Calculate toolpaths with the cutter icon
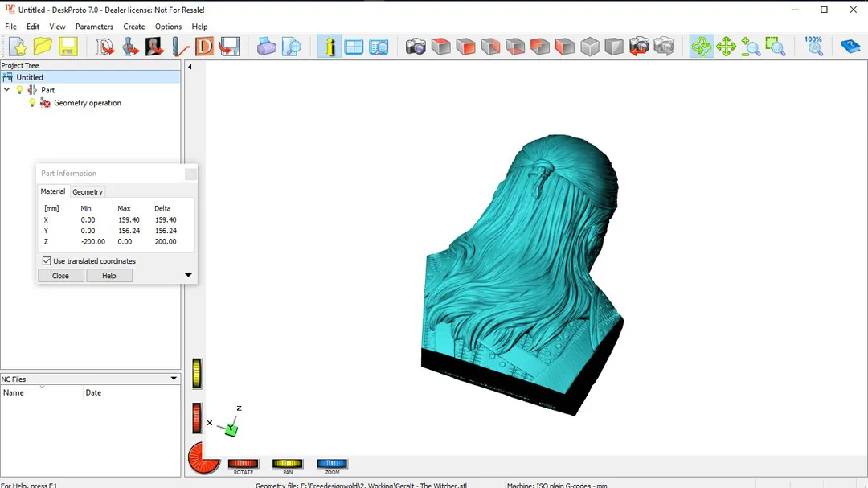Viewport: 868px width, 488px height. pyautogui.click(x=180, y=47)
